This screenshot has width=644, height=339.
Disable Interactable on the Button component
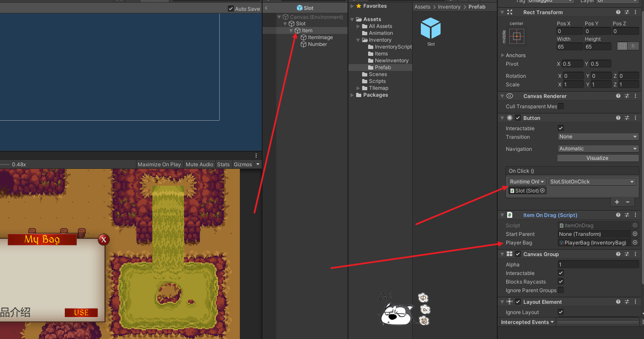coord(561,128)
